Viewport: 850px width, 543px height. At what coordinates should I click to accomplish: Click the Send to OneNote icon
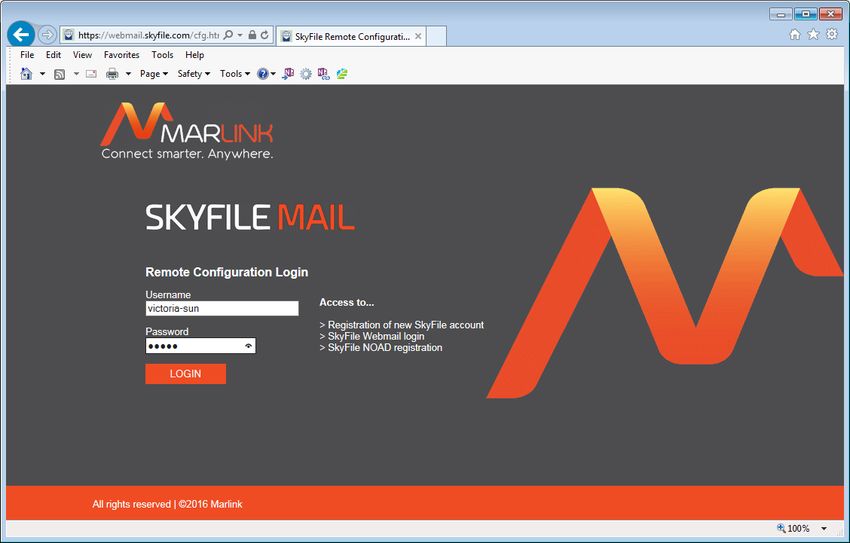288,74
